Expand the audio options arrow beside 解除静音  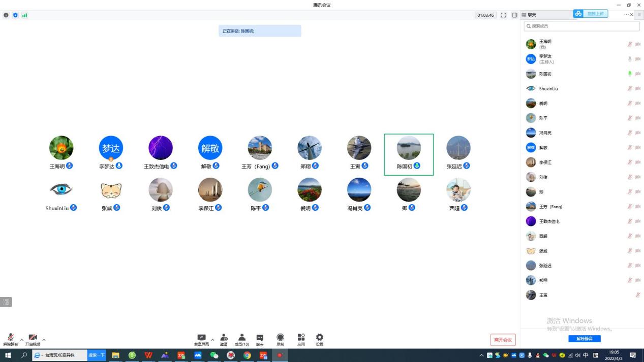(22, 340)
